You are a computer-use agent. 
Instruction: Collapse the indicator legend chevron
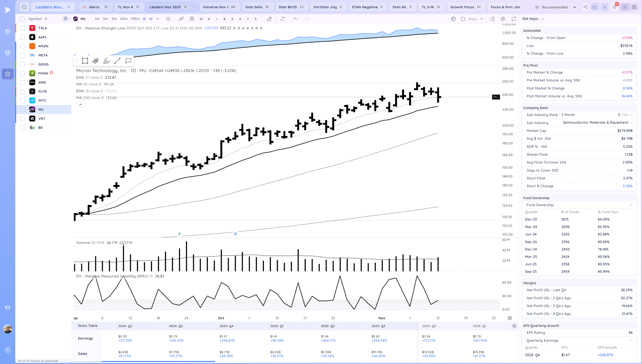[80, 104]
